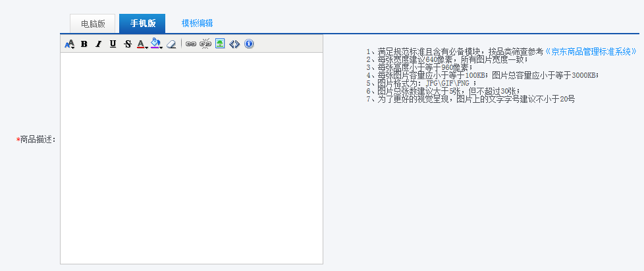
Task: Click the text 图片格式为: JPG\GIF\PNG
Action: pyautogui.click(x=423, y=84)
